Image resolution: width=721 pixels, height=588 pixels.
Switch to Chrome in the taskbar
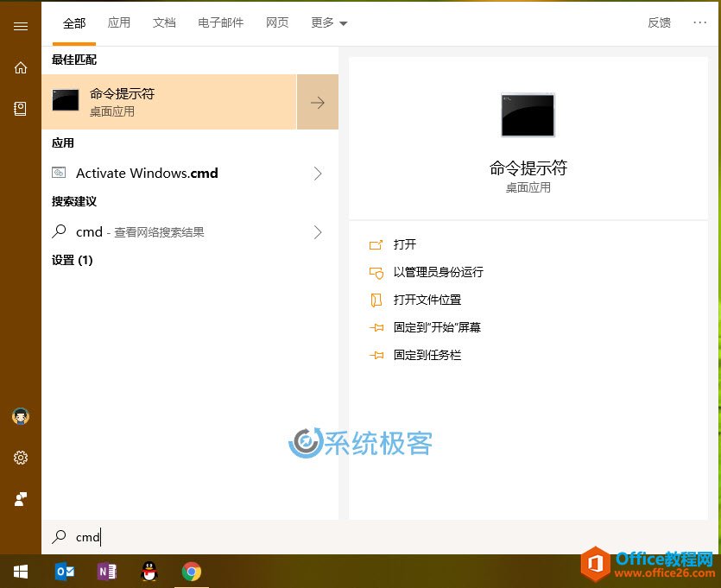pos(192,572)
